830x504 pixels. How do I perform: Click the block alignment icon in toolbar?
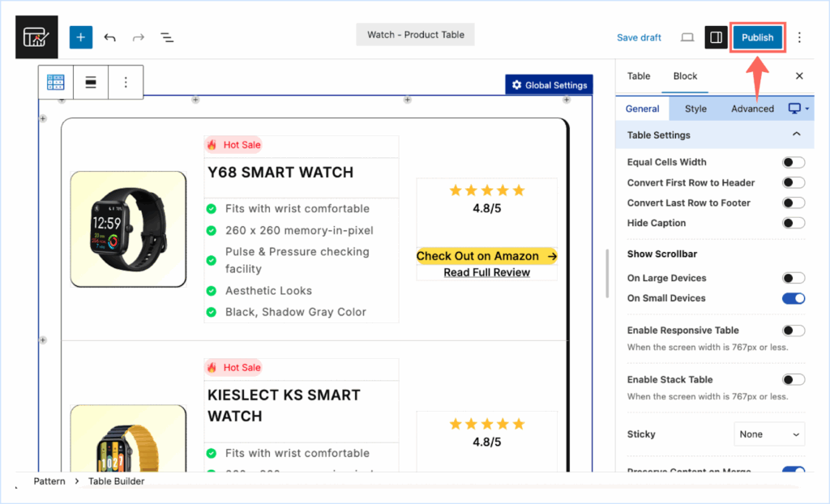click(x=91, y=82)
